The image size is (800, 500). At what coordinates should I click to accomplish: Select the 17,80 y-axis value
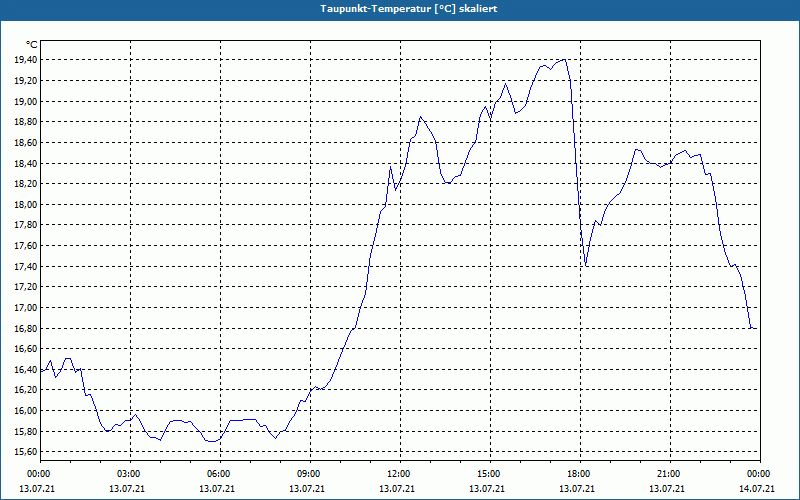point(26,225)
